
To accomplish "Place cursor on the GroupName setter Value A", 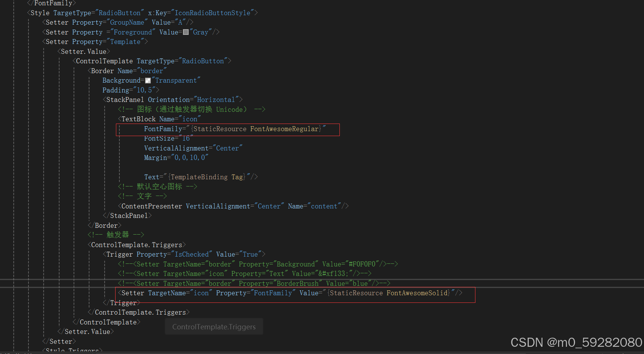I will coord(181,22).
